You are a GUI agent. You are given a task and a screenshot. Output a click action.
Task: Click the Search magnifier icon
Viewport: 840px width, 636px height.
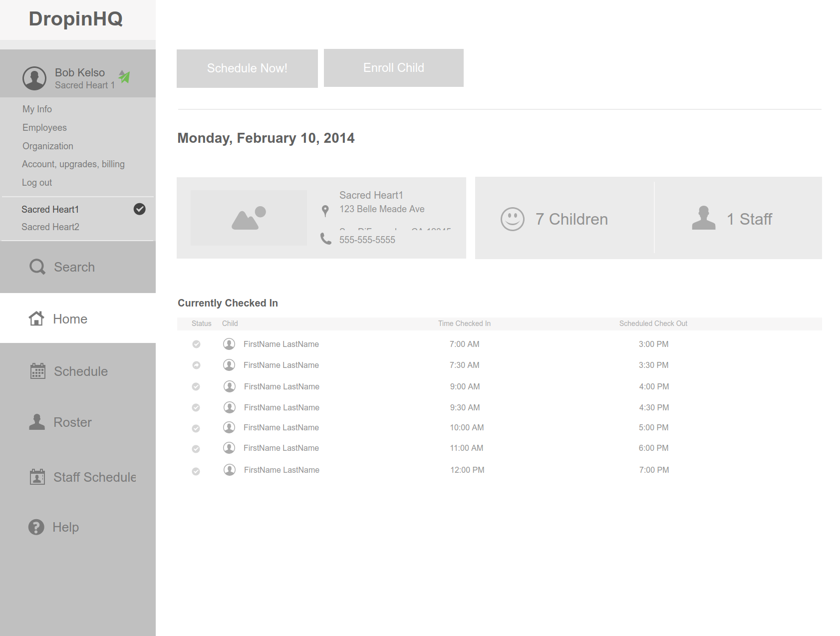click(x=37, y=267)
